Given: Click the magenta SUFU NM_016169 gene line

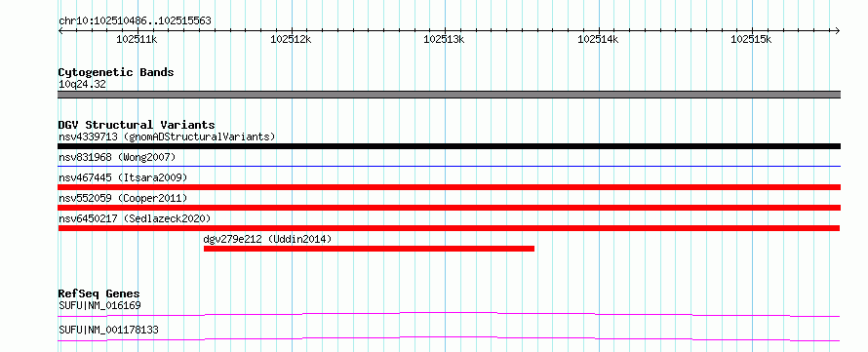Looking at the screenshot, I should click(x=449, y=314).
